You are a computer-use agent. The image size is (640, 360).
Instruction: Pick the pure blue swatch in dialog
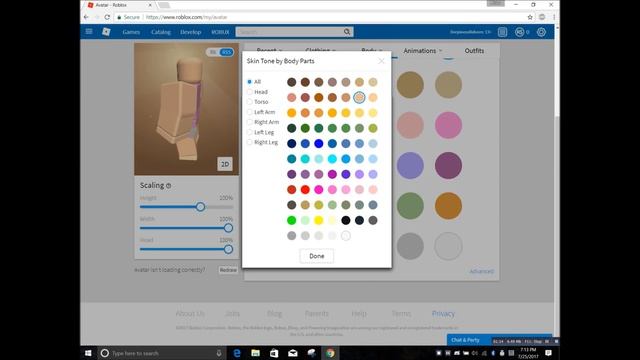(x=318, y=144)
